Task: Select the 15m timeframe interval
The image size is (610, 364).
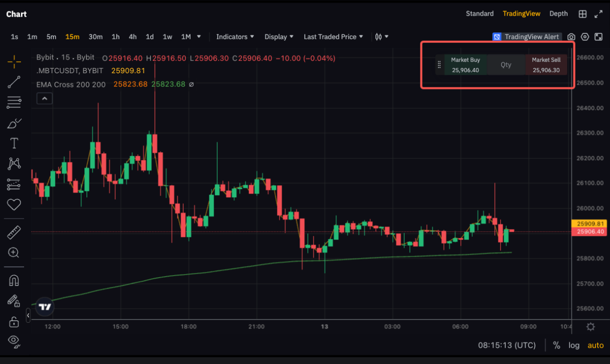Action: click(x=72, y=37)
